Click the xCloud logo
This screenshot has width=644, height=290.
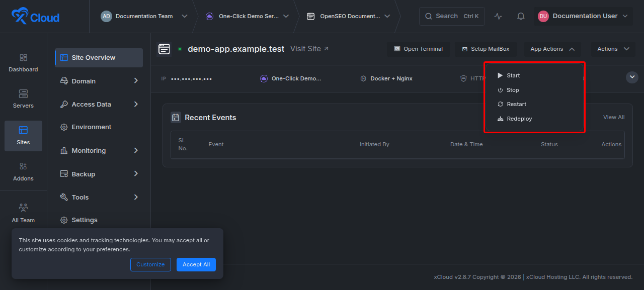35,17
